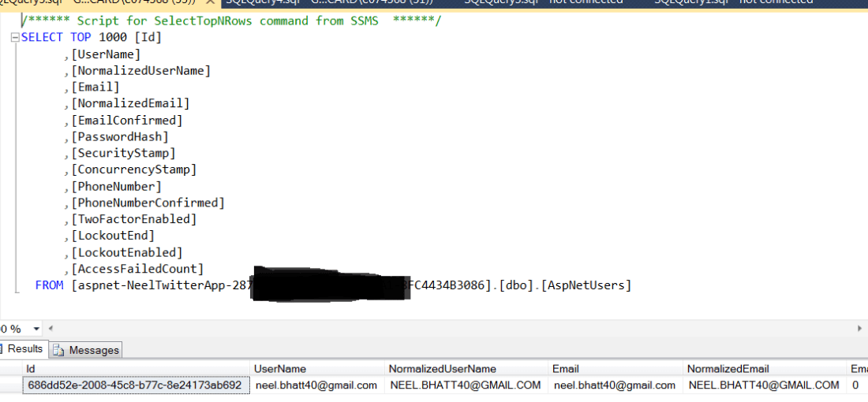Select the uppercase email cell under NormalizedEmail
This screenshot has width=868, height=402.
pyautogui.click(x=763, y=385)
